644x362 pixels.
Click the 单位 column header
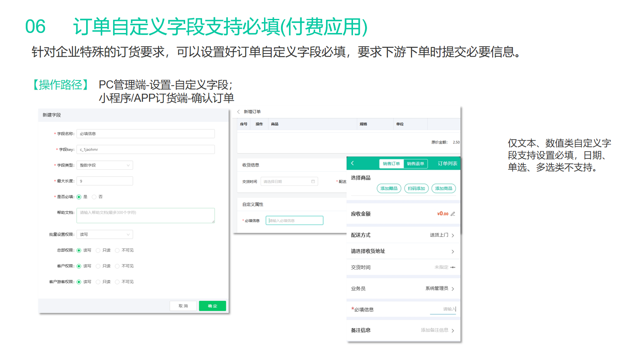coord(400,124)
